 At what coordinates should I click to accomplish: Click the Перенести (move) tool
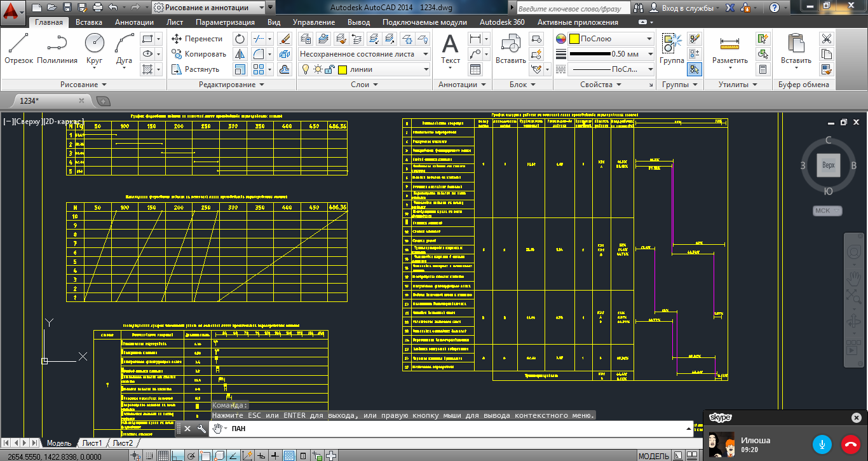click(198, 39)
